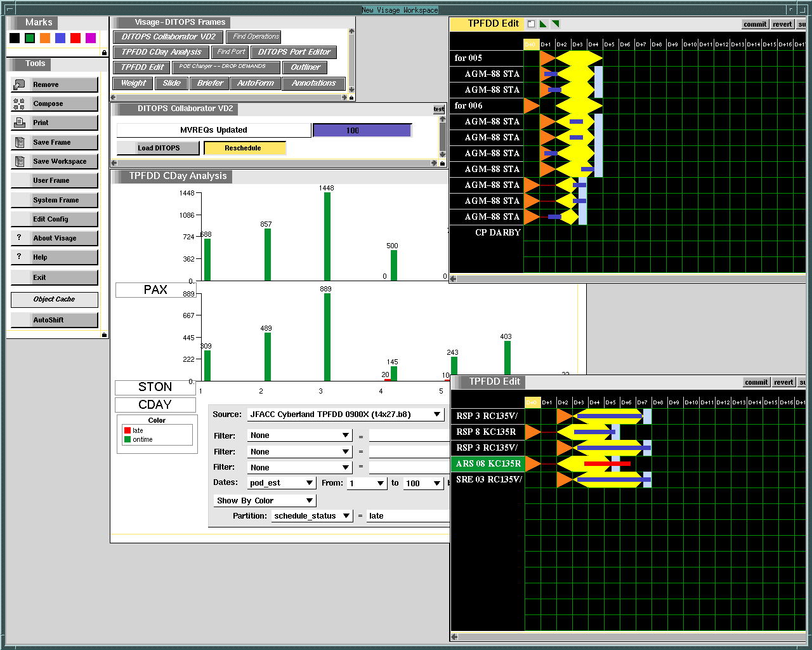Open the DITOPS Port Editor frame
Image resolution: width=812 pixels, height=650 pixels.
click(294, 52)
